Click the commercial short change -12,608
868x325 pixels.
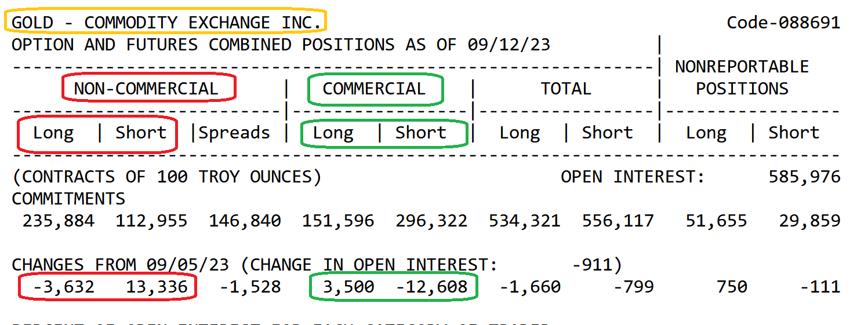tap(431, 287)
